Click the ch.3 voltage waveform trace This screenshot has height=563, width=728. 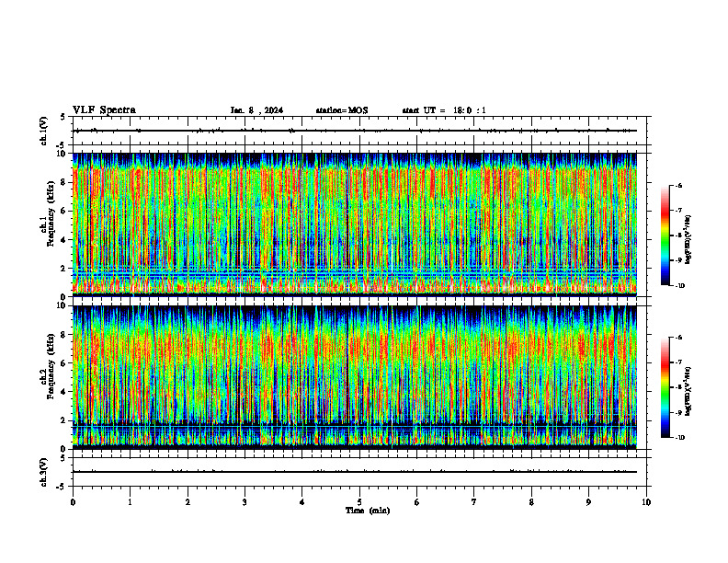[355, 472]
